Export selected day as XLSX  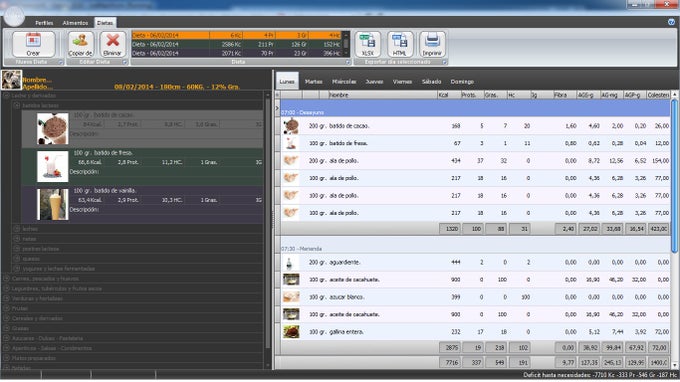[368, 44]
